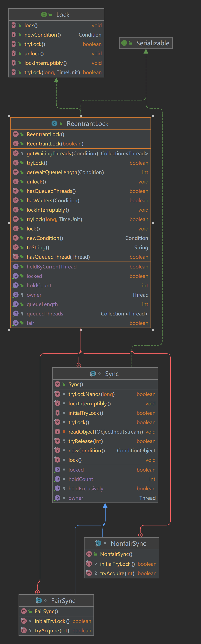
Task: Click tryRelease(int) in Sync
Action: coord(86,441)
